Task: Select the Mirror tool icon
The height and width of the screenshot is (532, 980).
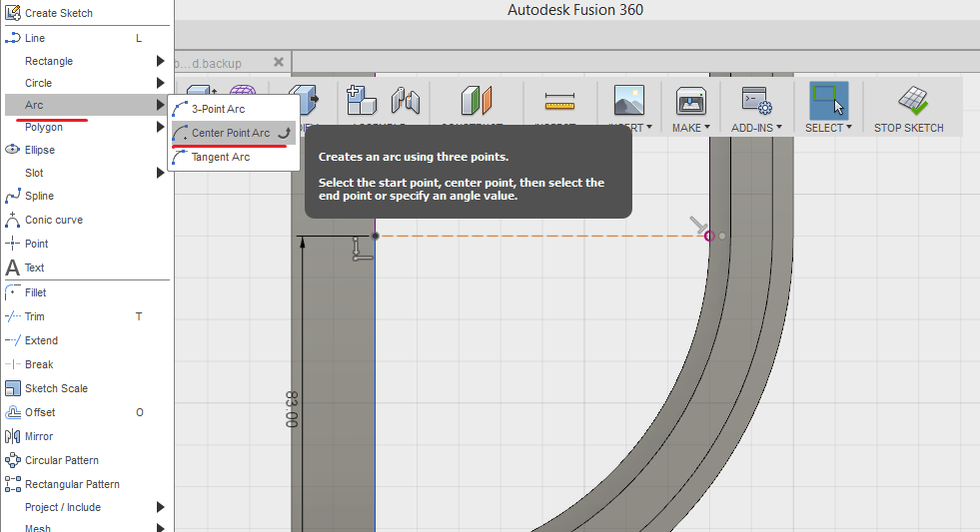Action: point(13,436)
